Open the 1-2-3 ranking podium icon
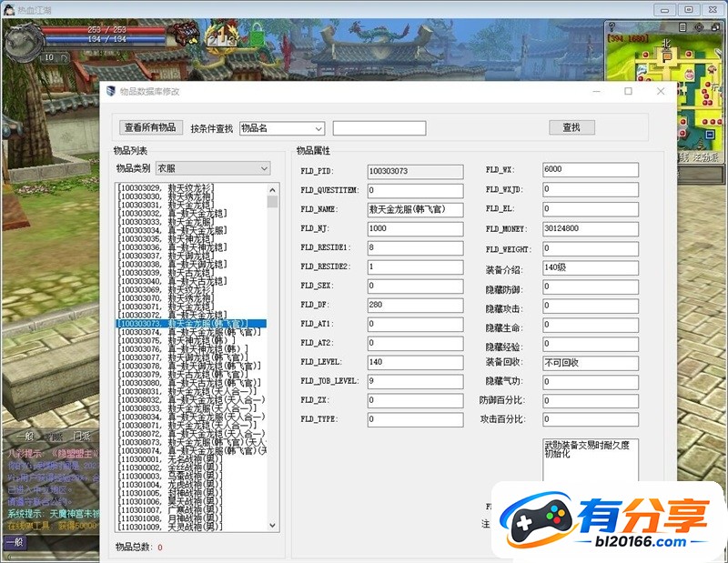728x563 pixels. [x=223, y=35]
